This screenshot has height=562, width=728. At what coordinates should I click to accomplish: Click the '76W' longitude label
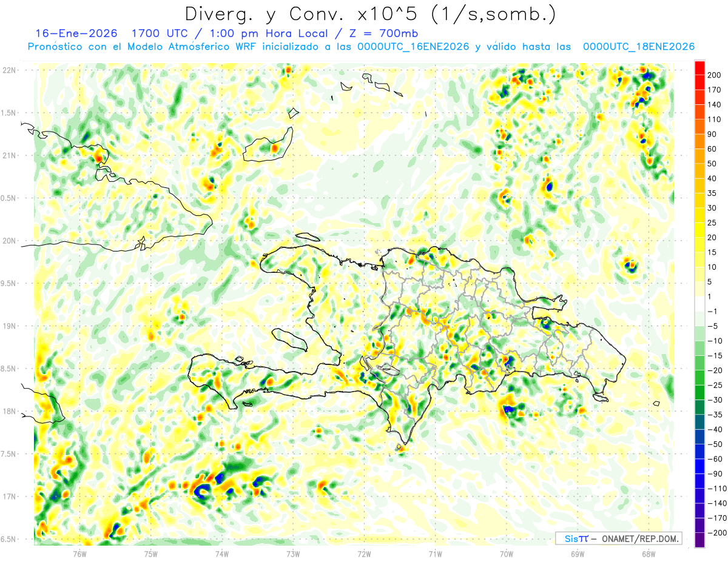click(79, 554)
